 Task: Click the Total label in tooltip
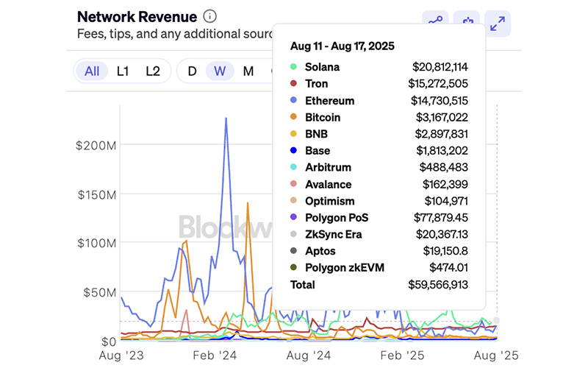303,285
